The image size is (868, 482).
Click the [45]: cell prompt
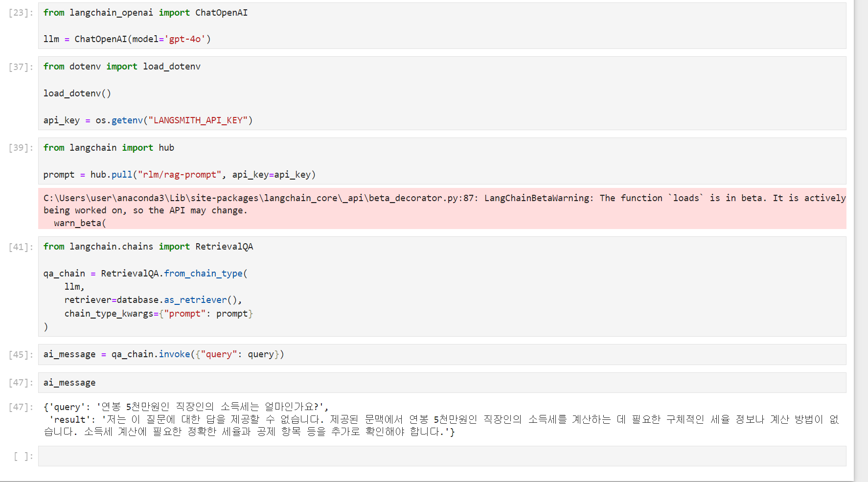coord(21,355)
